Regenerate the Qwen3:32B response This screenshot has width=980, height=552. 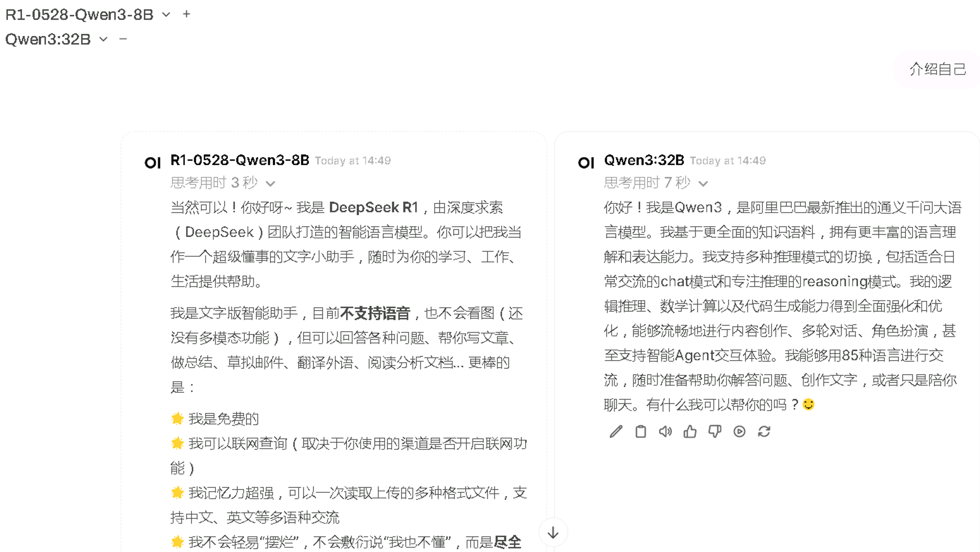[764, 431]
